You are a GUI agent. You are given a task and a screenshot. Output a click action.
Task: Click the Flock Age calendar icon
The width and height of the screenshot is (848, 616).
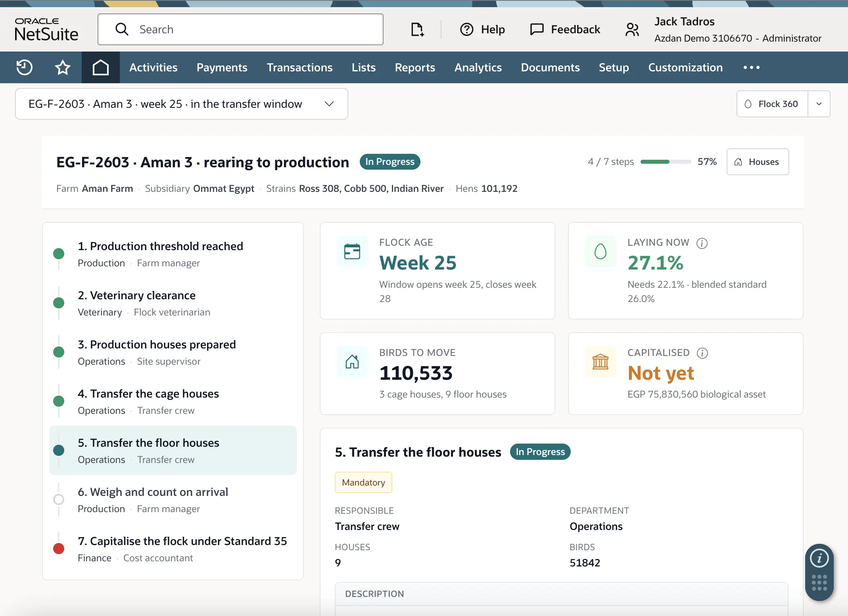[x=352, y=251]
